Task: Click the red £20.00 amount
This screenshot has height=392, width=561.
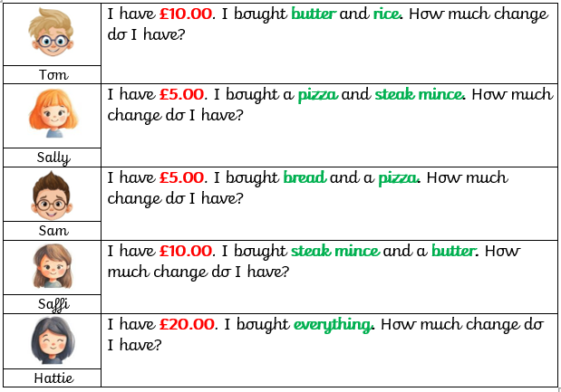Action: (x=185, y=324)
